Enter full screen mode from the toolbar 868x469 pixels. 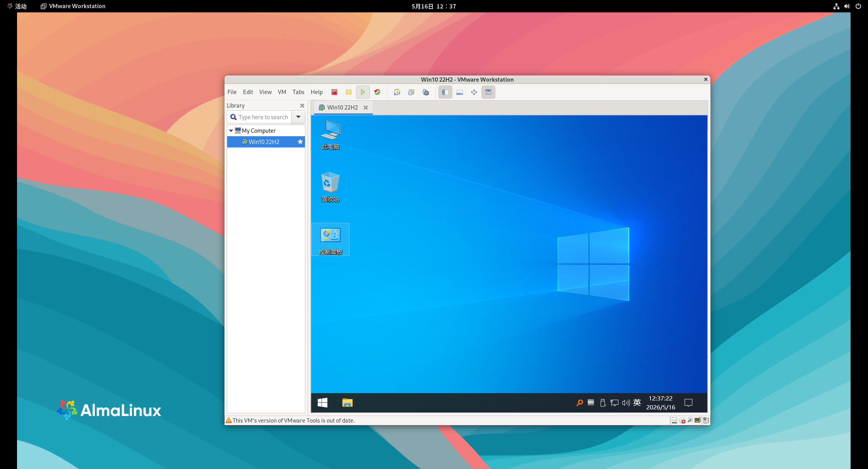(474, 92)
